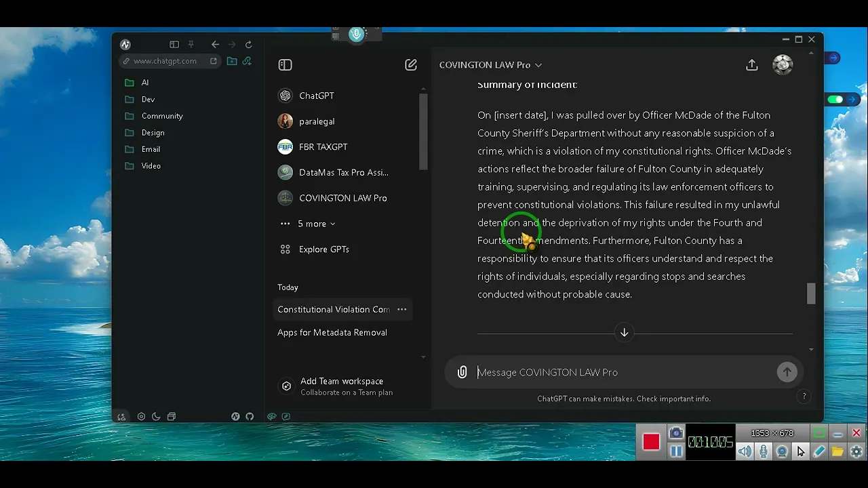
Task: Toggle recorder cursor capture icon
Action: 801,451
